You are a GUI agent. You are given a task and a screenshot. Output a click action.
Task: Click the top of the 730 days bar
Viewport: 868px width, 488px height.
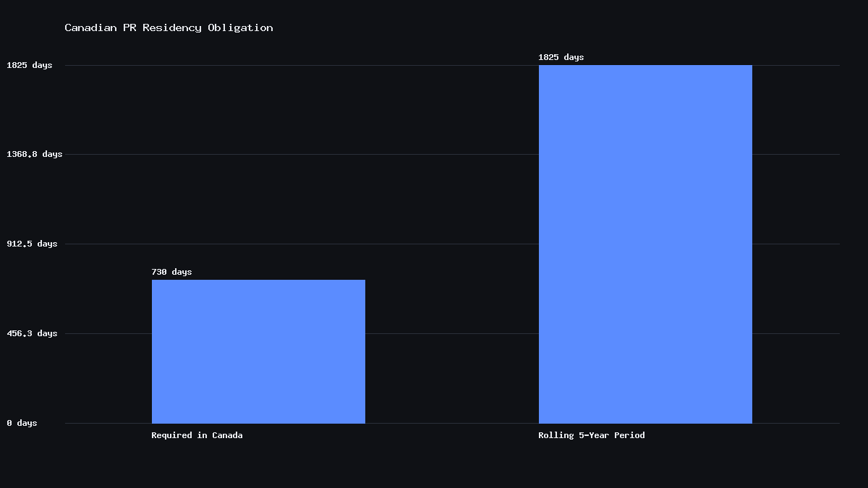pos(258,281)
